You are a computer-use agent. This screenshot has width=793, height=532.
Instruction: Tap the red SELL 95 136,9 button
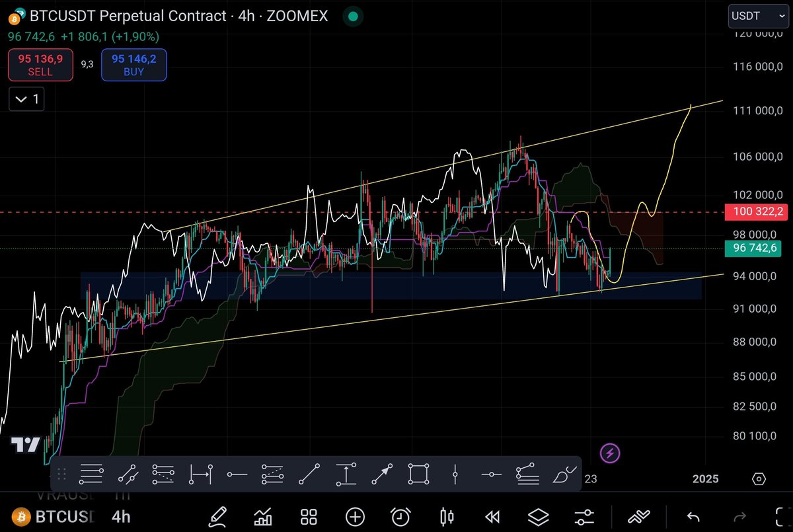click(x=40, y=65)
